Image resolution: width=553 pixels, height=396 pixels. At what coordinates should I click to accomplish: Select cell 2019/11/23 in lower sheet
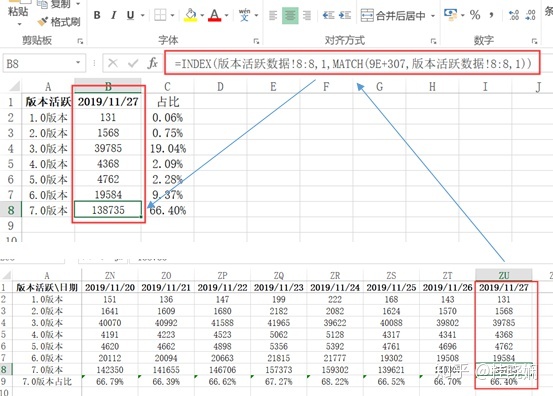point(279,287)
